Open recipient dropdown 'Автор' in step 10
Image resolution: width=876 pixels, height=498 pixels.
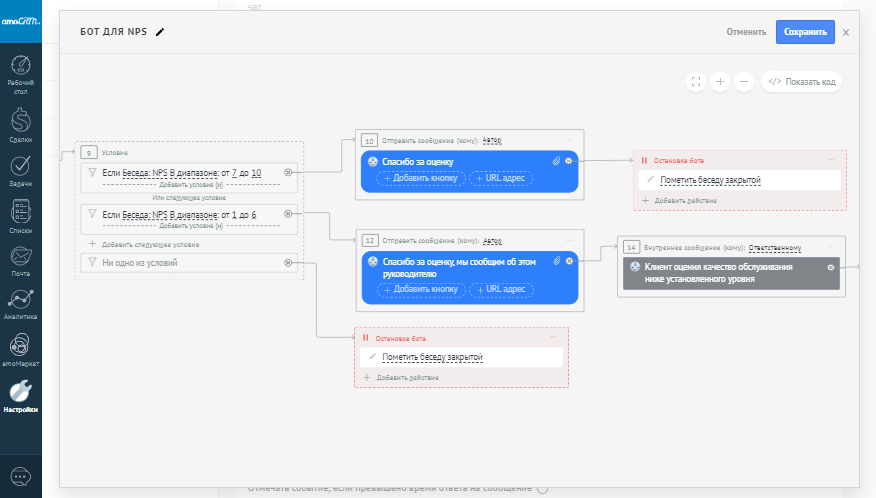(492, 141)
